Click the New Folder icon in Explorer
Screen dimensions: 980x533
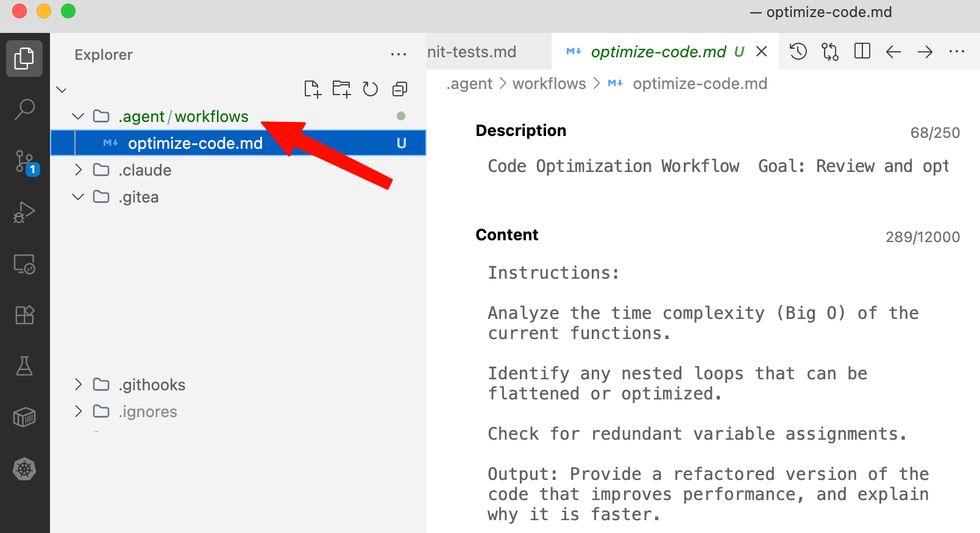click(341, 89)
